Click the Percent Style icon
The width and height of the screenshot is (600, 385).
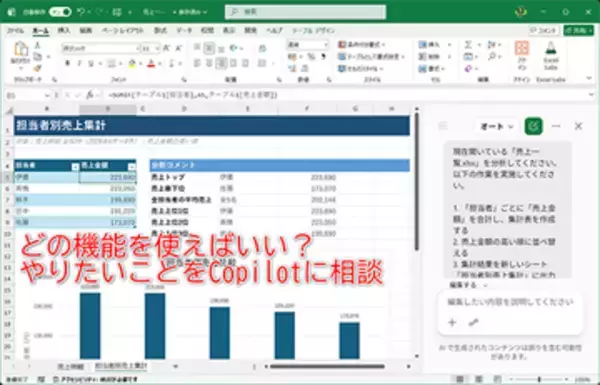[311, 57]
